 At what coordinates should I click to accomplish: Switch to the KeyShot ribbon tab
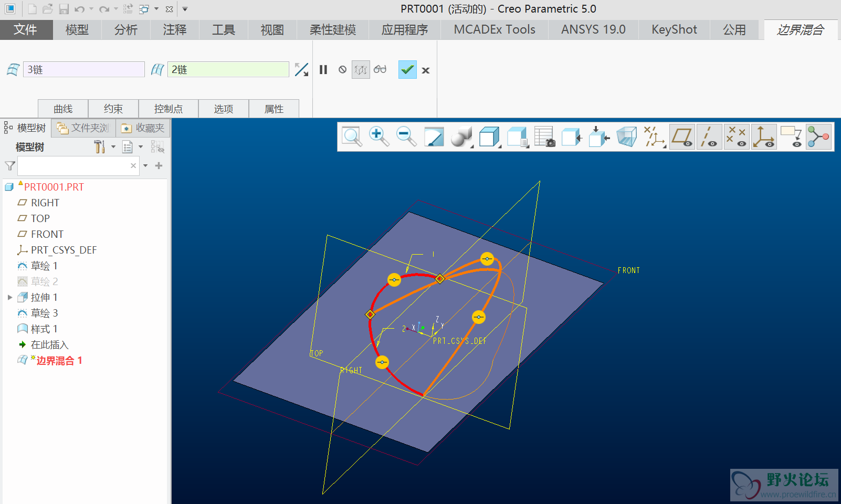674,30
